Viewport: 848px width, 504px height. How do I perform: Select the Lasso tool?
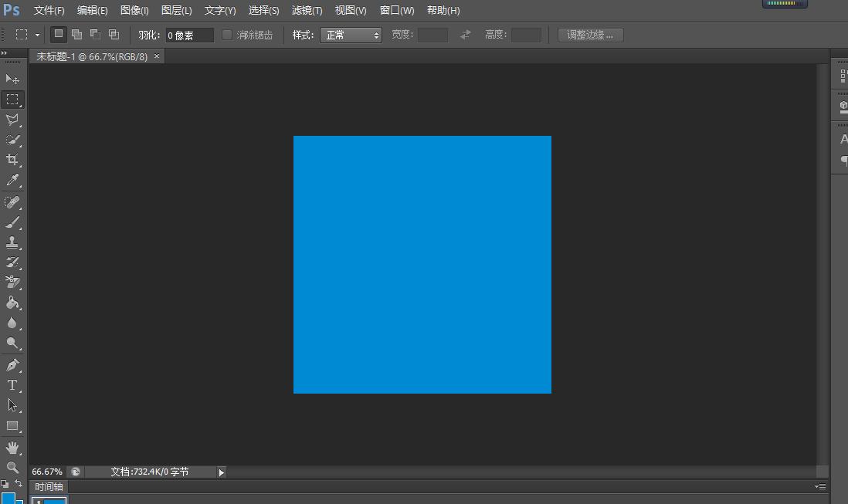(12, 120)
